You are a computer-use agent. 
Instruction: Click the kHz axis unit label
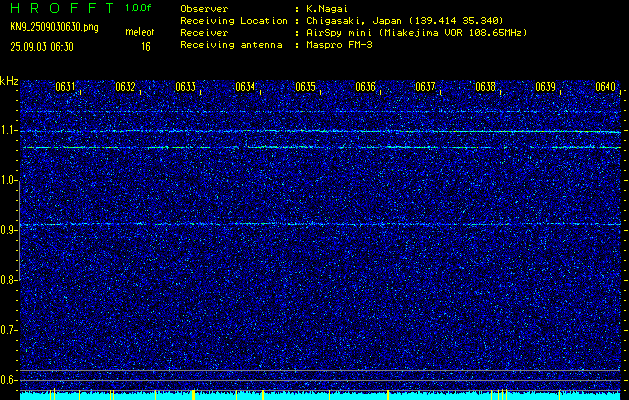coord(9,81)
